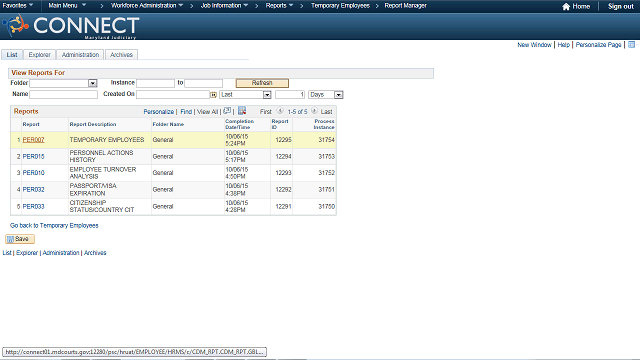Click Go back to Temporary Employees
This screenshot has height=360, width=640.
click(x=54, y=225)
